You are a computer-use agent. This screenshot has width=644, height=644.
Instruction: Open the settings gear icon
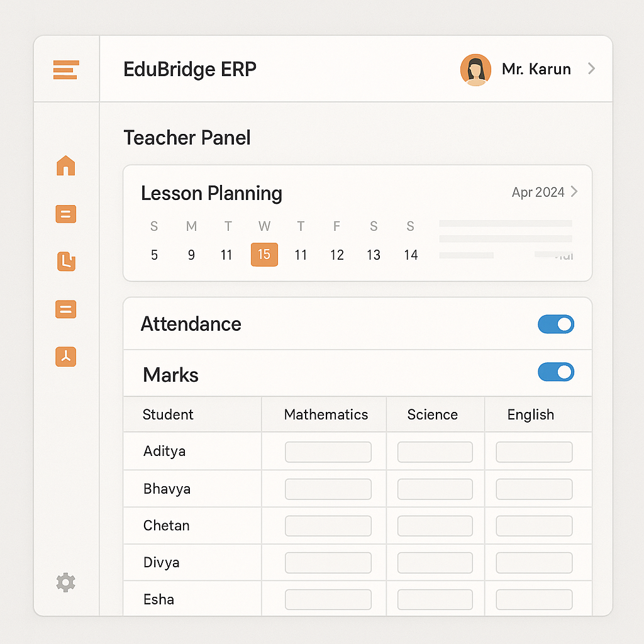65,582
